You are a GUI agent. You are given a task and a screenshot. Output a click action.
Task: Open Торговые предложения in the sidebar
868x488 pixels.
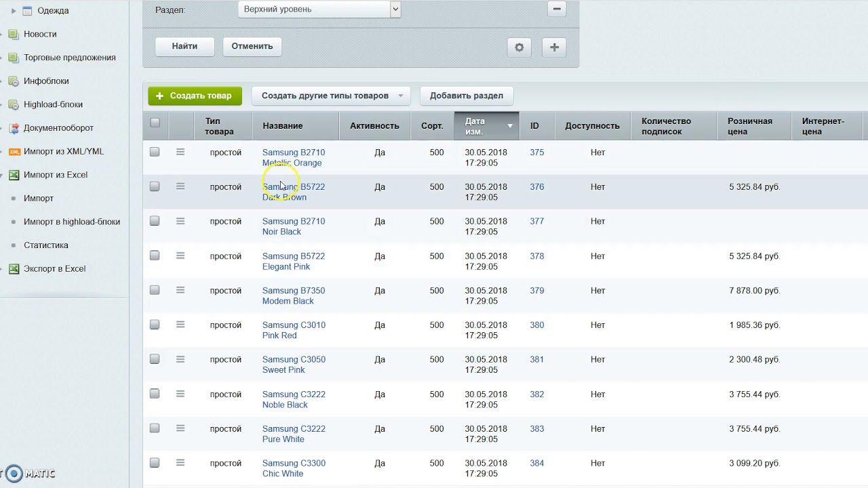click(70, 58)
